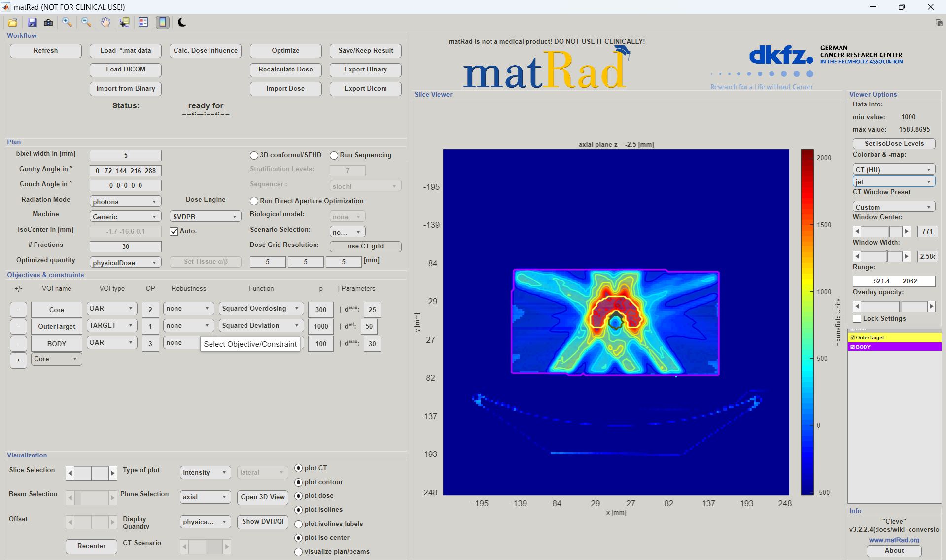Screen dimensions: 946x560
Task: Click the Gantry Angle input field
Action: click(125, 171)
